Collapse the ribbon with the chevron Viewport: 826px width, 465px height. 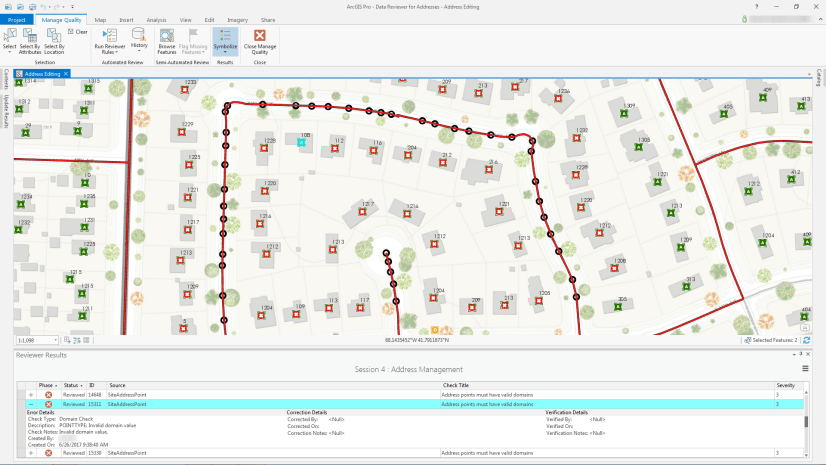click(820, 19)
